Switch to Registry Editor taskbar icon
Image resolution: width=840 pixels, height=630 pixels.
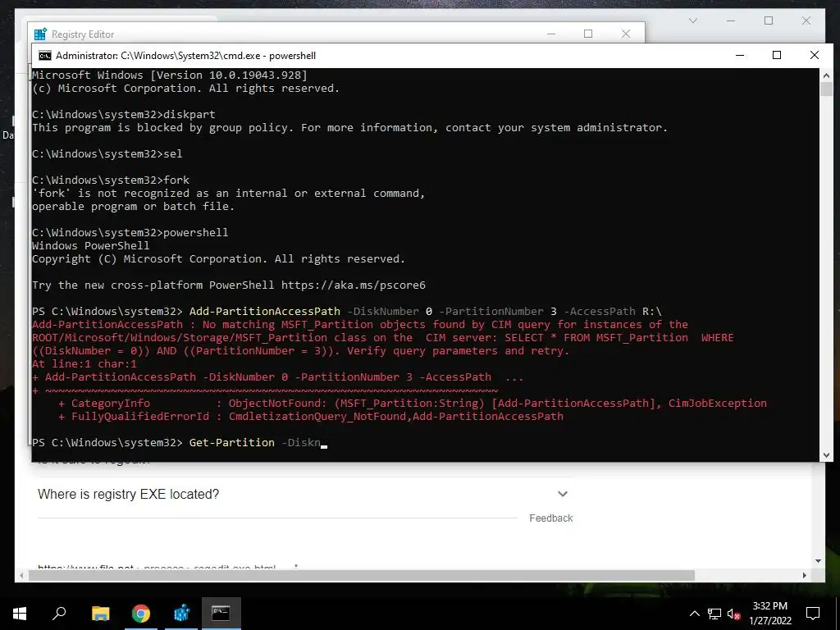tap(181, 614)
